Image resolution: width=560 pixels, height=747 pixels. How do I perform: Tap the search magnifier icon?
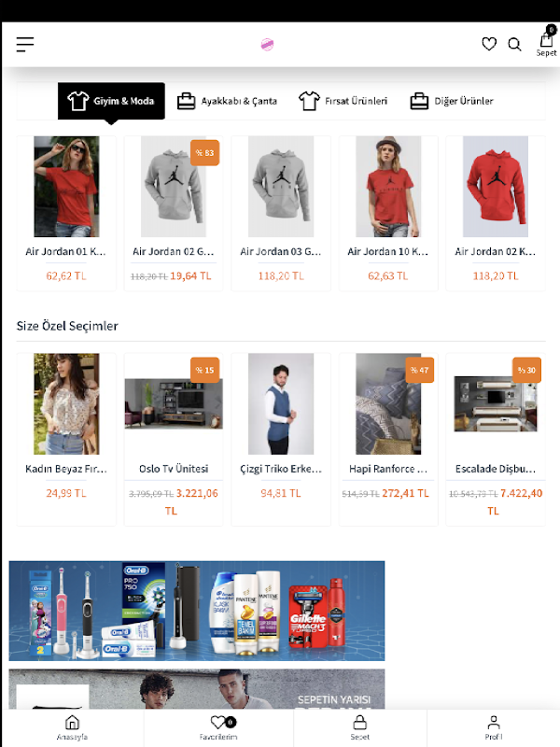pos(514,44)
